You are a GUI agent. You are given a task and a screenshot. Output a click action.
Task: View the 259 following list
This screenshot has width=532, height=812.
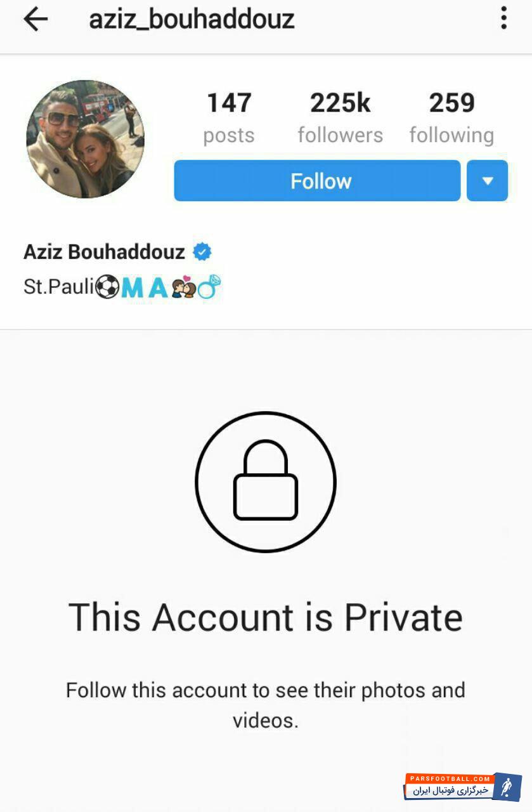point(451,118)
